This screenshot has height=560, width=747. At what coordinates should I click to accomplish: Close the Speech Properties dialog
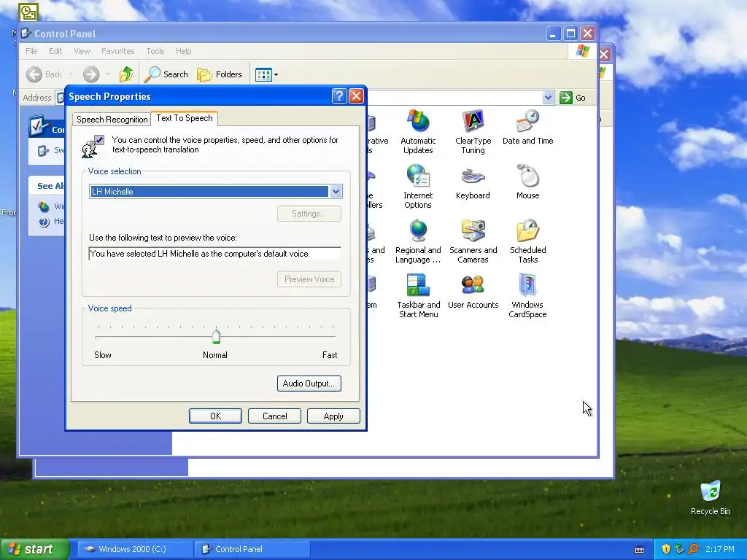(356, 96)
